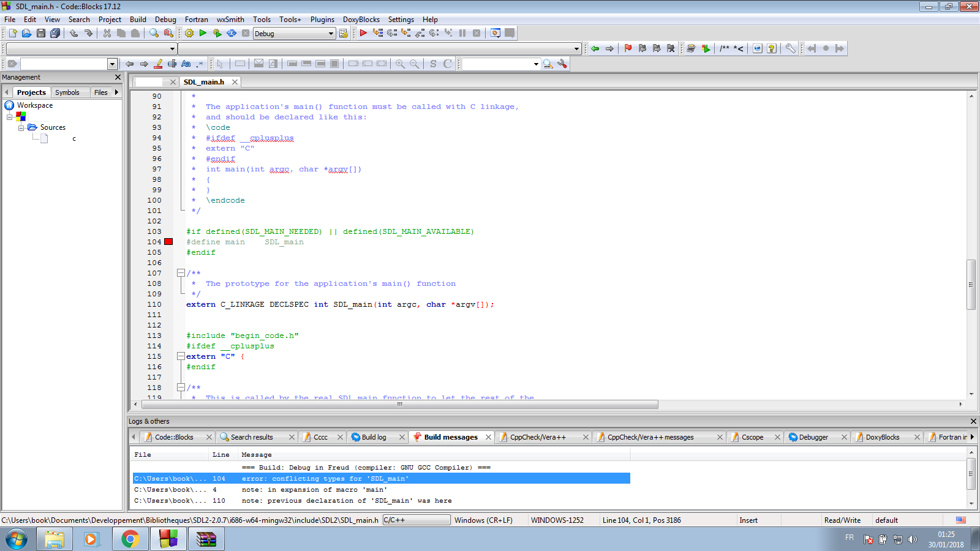Open the Find dialog

pyautogui.click(x=154, y=33)
